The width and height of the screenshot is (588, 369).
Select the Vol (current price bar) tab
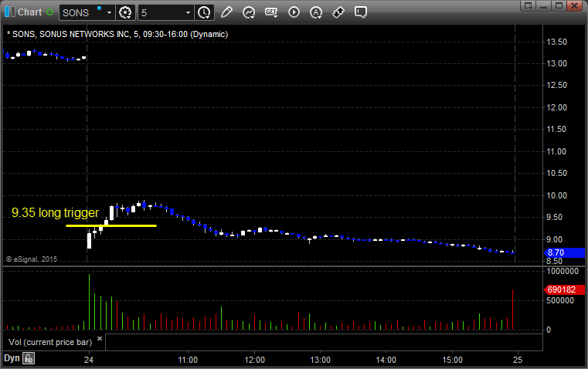click(49, 340)
